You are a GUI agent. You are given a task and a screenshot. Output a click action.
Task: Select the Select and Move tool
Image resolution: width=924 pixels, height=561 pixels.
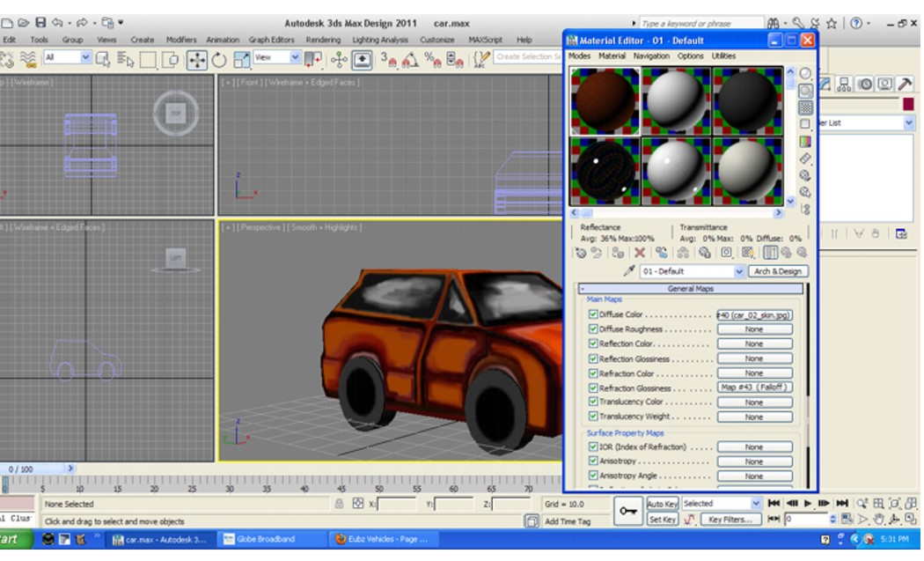tap(197, 60)
